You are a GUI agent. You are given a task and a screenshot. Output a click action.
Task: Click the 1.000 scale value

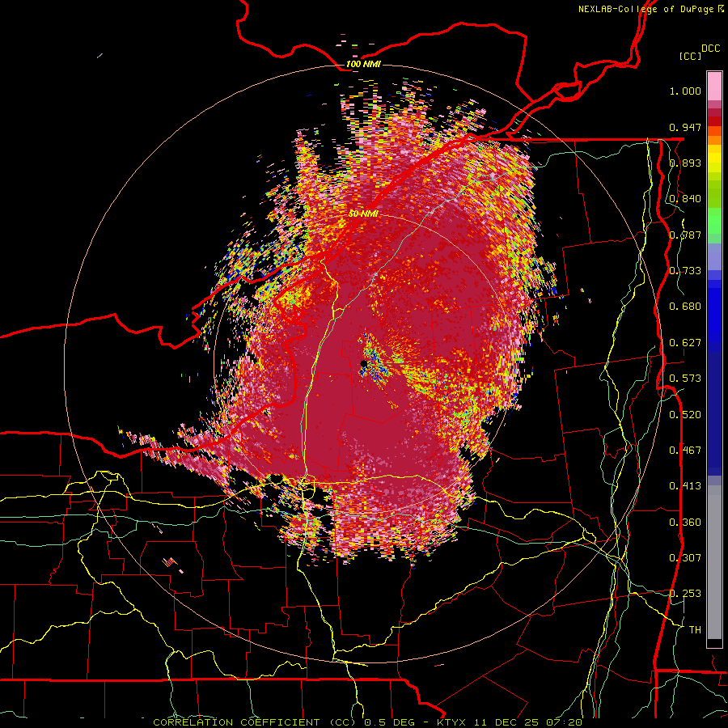pos(685,91)
